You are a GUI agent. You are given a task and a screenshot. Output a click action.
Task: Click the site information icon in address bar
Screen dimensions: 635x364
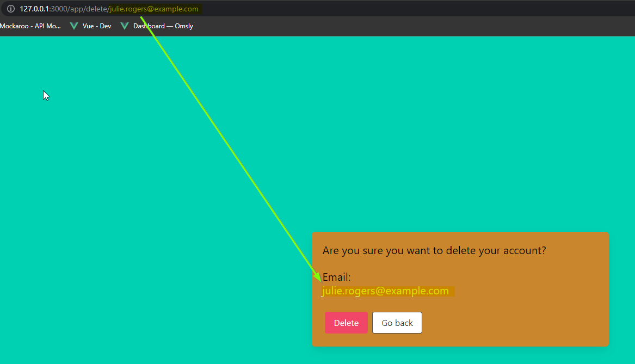(x=10, y=9)
